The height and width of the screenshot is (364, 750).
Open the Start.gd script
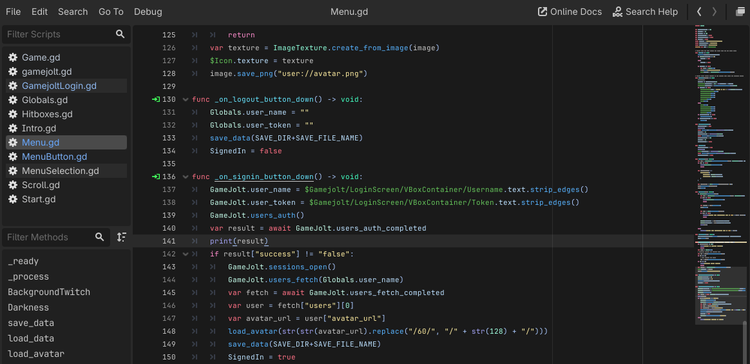tap(66, 199)
